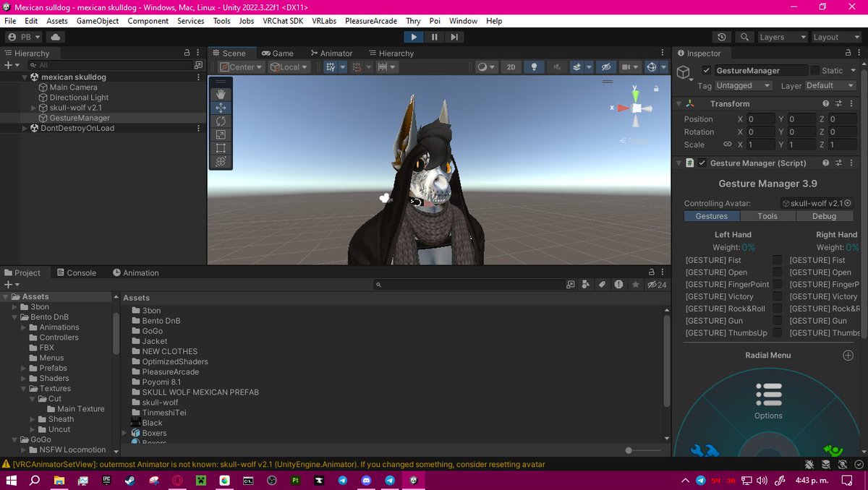Click the Left Hand Weight 0% value
This screenshot has width=868, height=490.
pos(748,246)
